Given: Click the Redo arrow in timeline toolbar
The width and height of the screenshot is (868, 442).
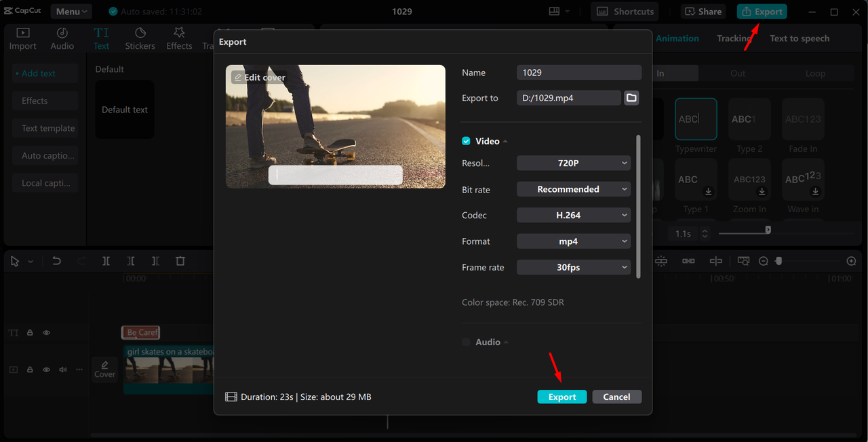Looking at the screenshot, I should 81,261.
